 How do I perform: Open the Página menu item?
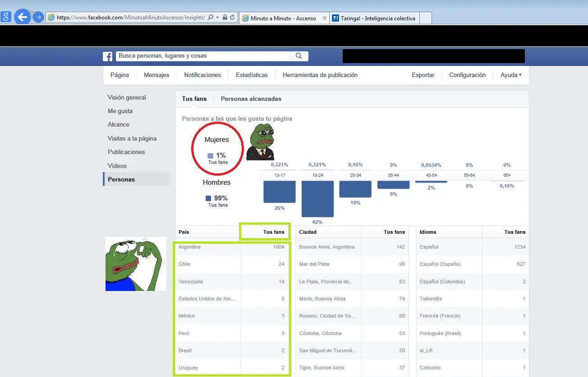coord(119,75)
